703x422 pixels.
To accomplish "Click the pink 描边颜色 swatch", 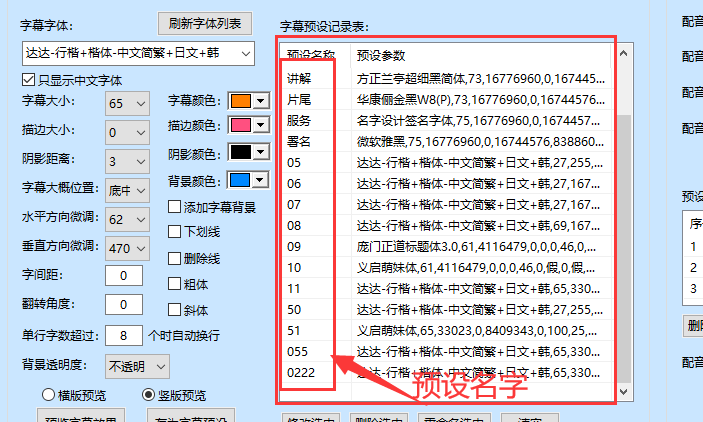I will [241, 125].
